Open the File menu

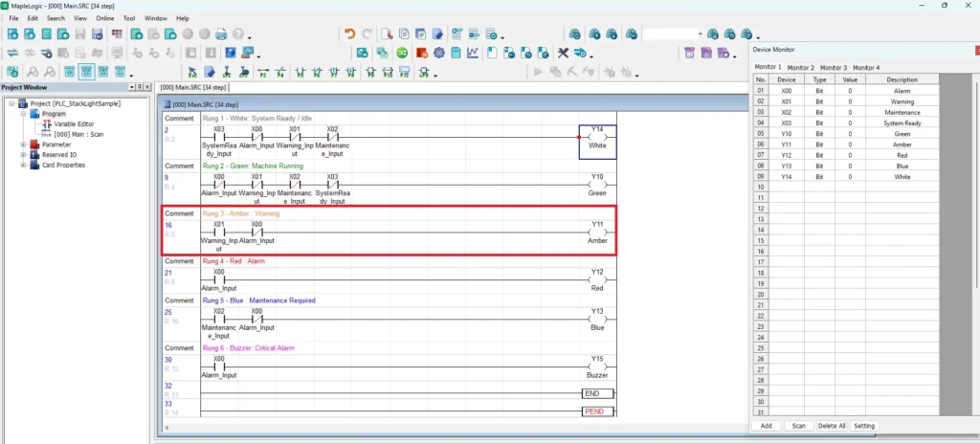pos(13,18)
